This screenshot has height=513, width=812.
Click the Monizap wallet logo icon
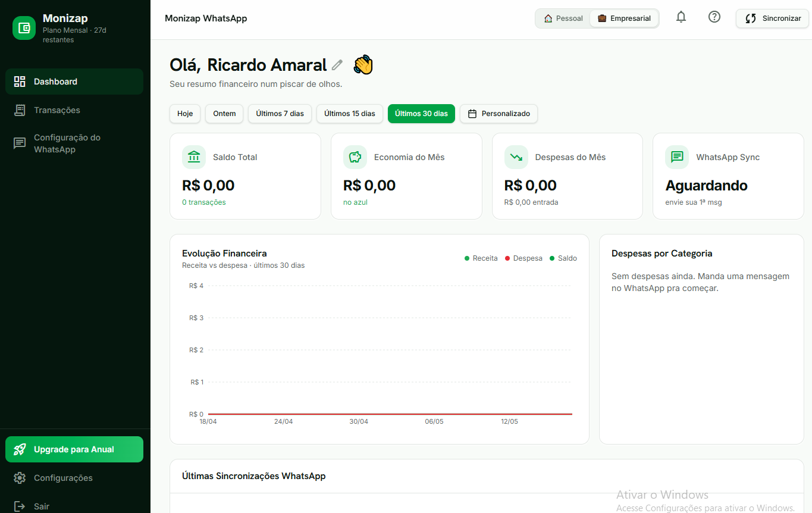[24, 28]
